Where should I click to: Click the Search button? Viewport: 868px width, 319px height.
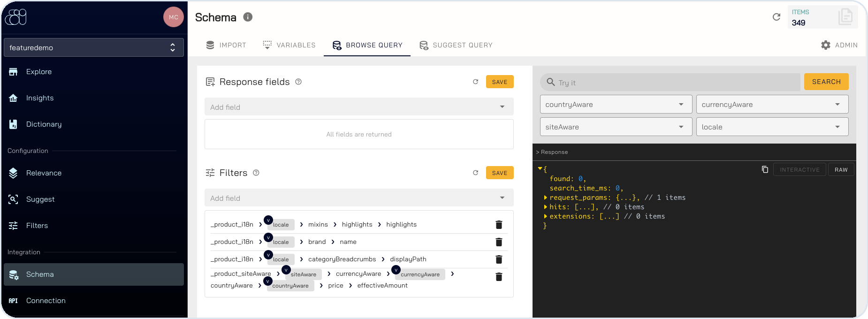pyautogui.click(x=826, y=82)
